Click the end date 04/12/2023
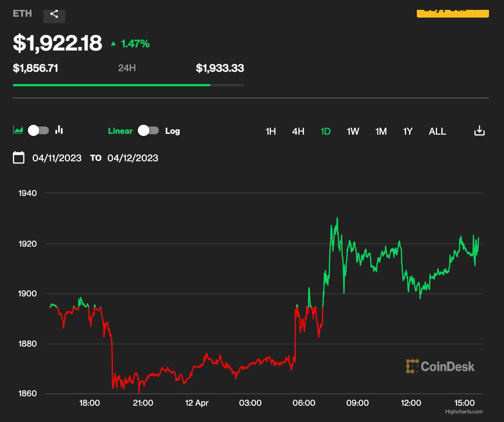 (x=133, y=158)
